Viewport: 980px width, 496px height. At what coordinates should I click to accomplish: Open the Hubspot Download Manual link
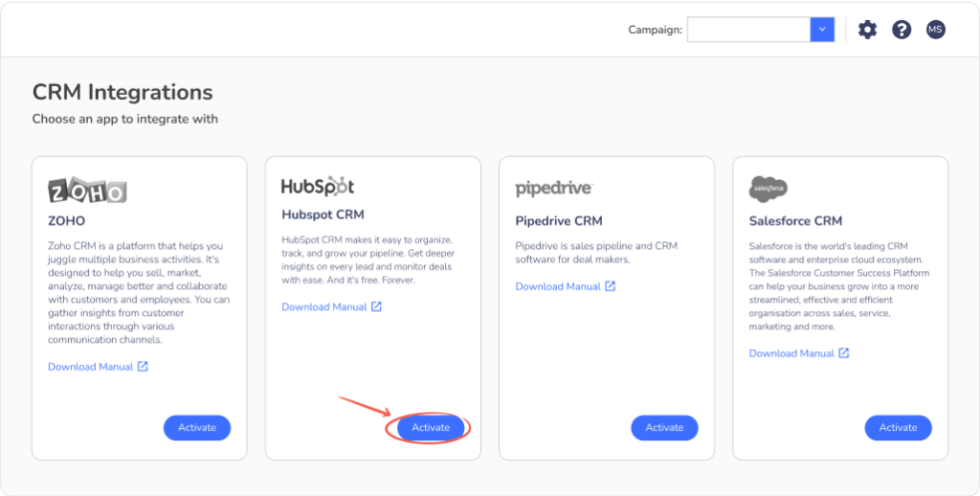(x=324, y=306)
